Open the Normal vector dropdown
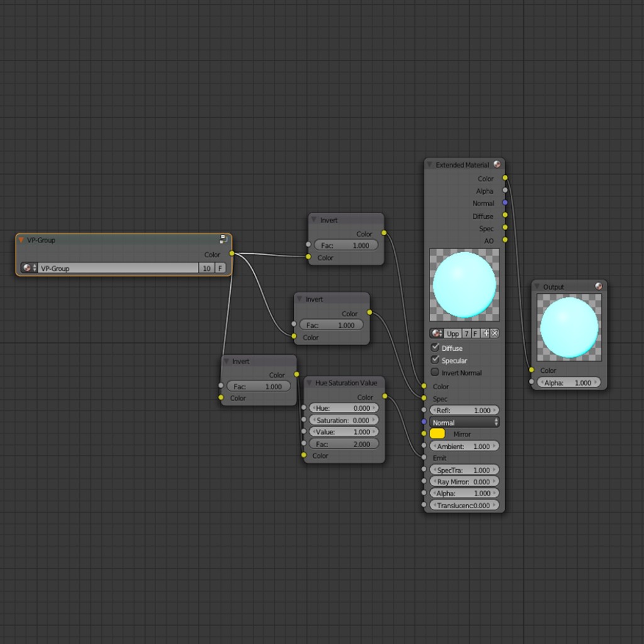 point(464,422)
